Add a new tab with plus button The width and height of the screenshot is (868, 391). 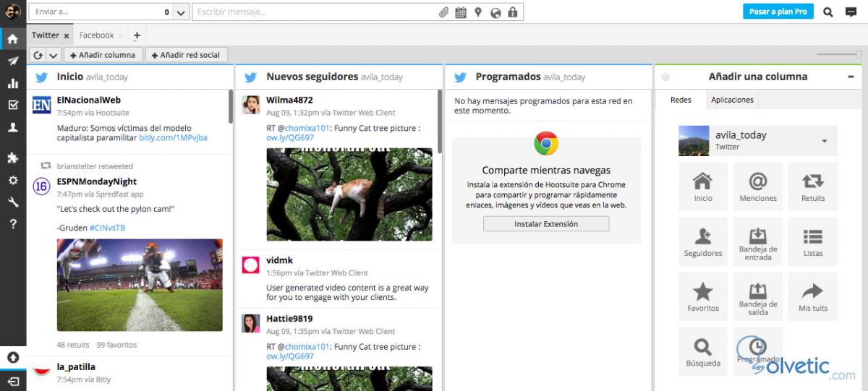click(137, 35)
